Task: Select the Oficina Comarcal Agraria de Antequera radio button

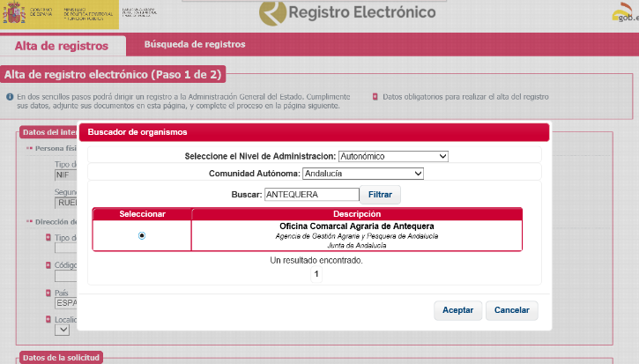Action: coord(142,235)
